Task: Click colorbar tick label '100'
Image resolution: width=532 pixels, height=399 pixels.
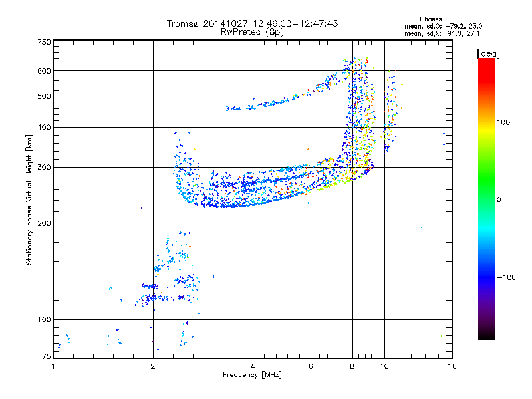Action: pyautogui.click(x=503, y=122)
